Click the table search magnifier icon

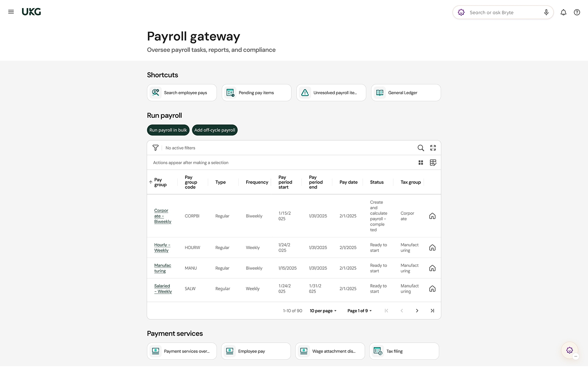(x=421, y=148)
